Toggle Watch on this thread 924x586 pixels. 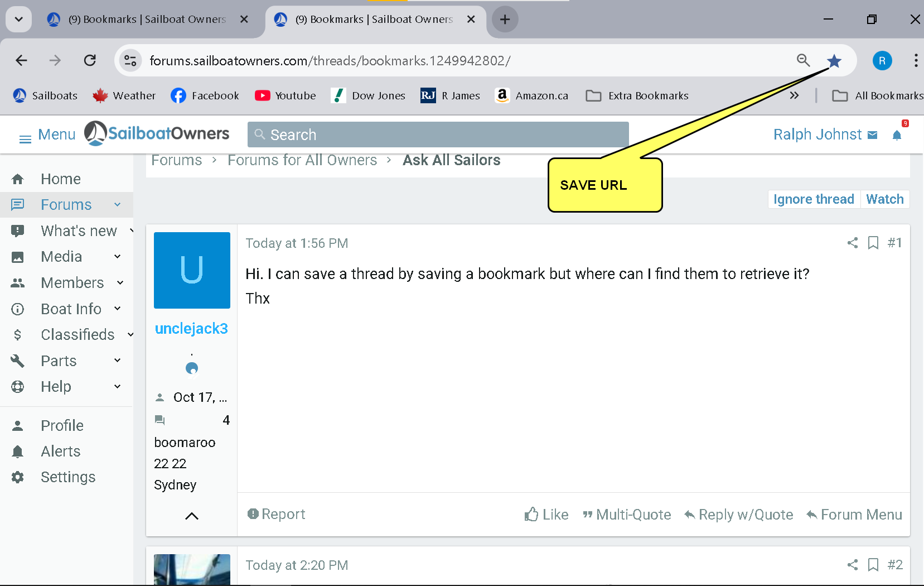click(x=884, y=199)
